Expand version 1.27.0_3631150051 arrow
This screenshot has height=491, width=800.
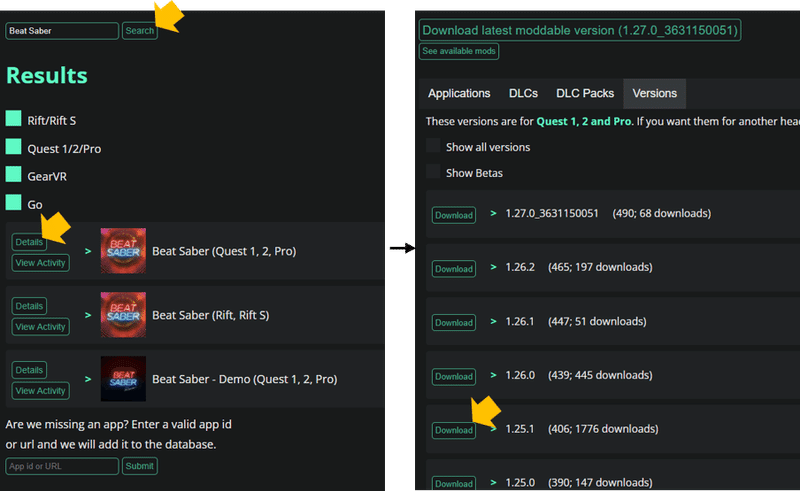(x=493, y=213)
